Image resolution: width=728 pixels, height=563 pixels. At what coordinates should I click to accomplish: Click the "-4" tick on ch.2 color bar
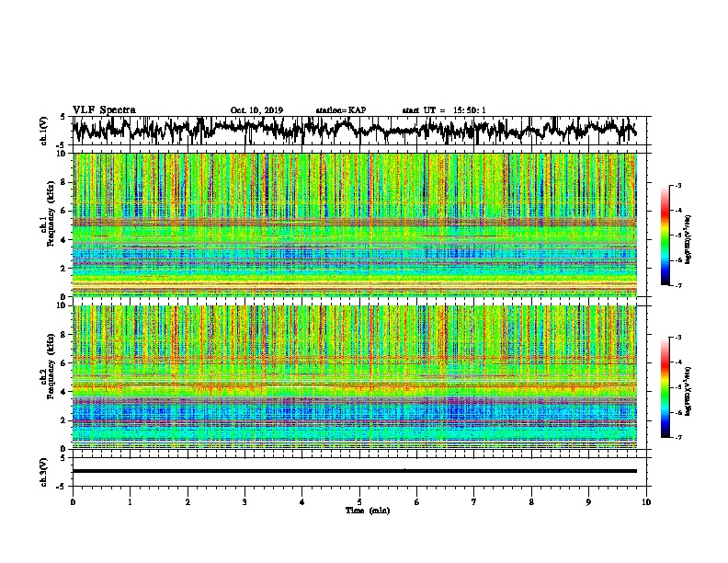tap(677, 362)
